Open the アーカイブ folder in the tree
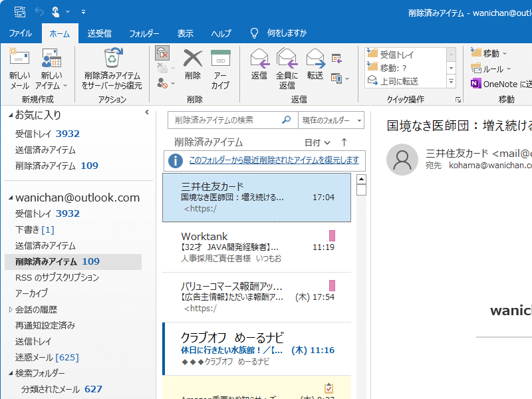532x399 pixels. tap(31, 293)
